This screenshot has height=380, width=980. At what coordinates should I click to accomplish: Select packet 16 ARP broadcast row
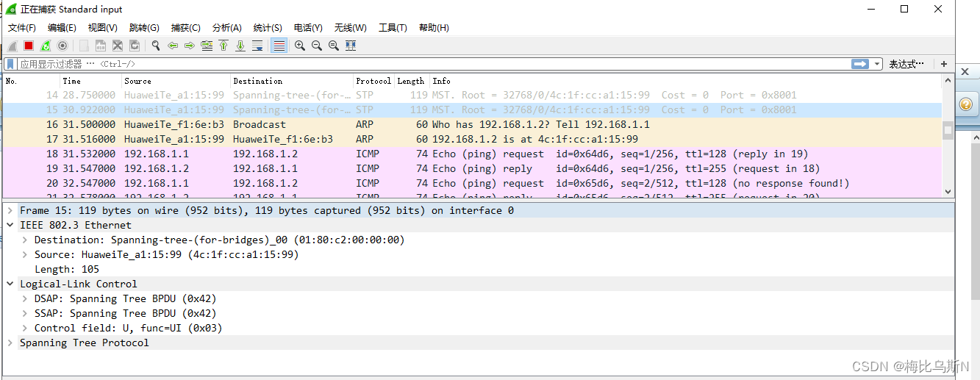pos(472,124)
